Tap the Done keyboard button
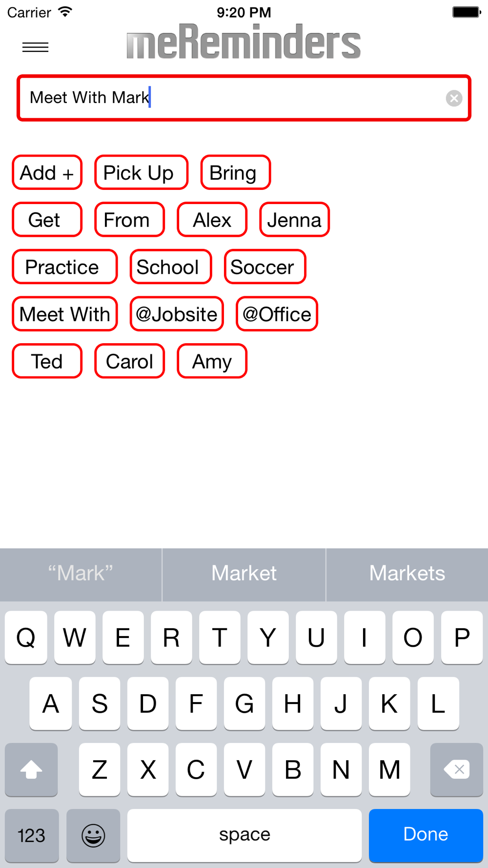 coord(426,835)
